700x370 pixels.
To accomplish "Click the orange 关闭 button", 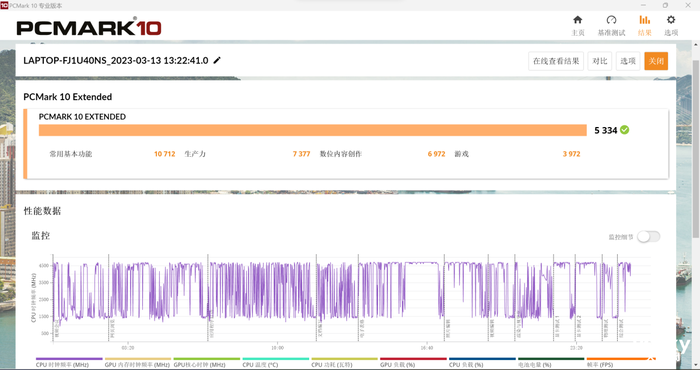I will pos(656,61).
